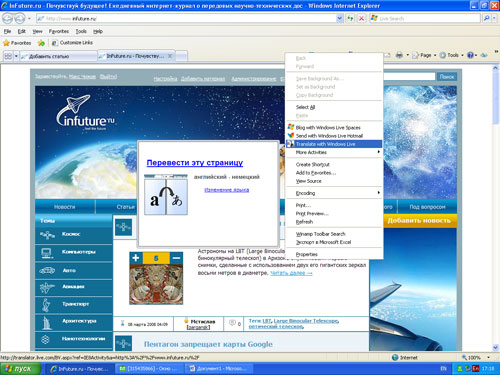Viewport: 500px width, 375px height.
Task: Expand the More Activities submenu
Action: pyautogui.click(x=334, y=152)
